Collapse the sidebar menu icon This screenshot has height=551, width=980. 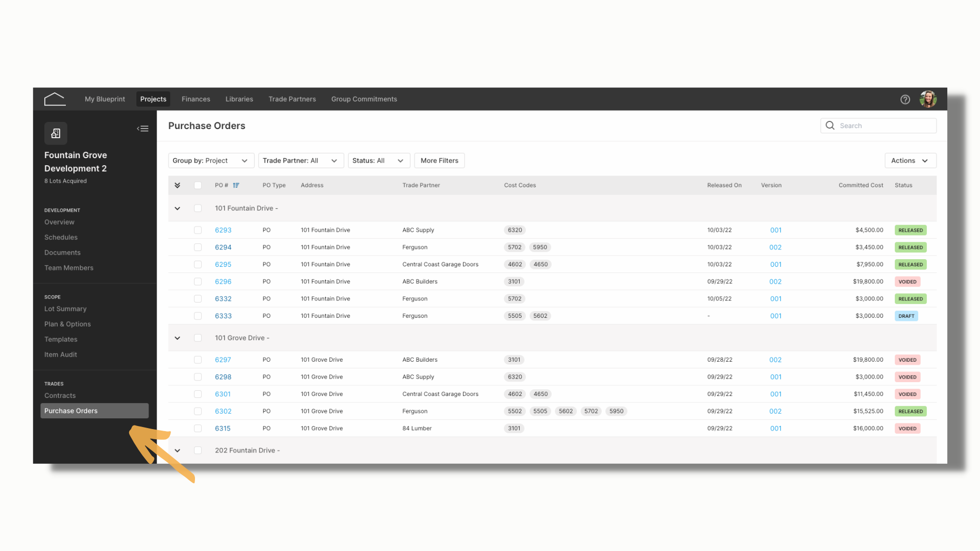[x=143, y=129]
